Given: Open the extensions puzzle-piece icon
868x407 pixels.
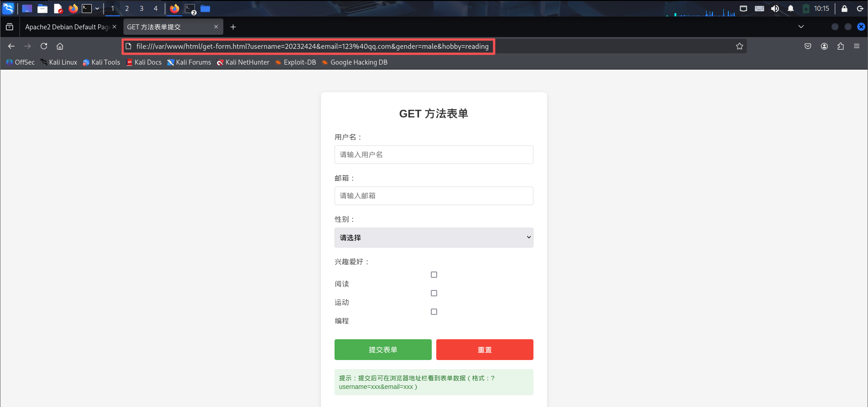Looking at the screenshot, I should point(841,46).
